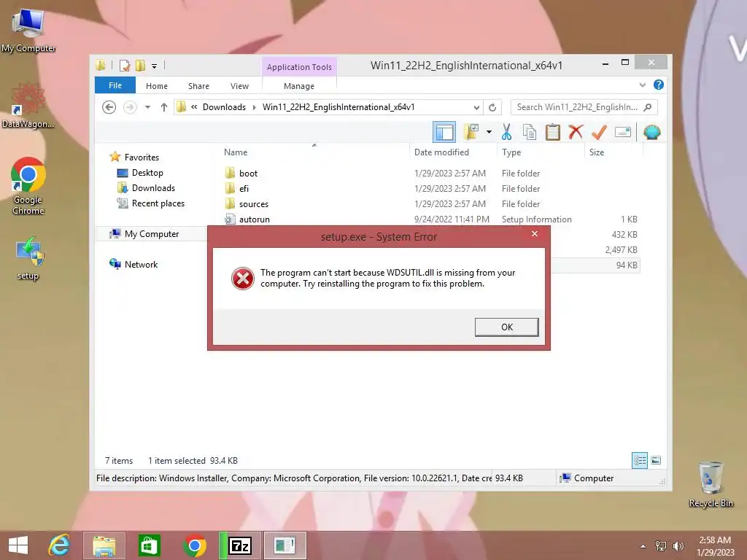This screenshot has height=560, width=747.
Task: Switch to large icons view in status bar
Action: pos(656,460)
